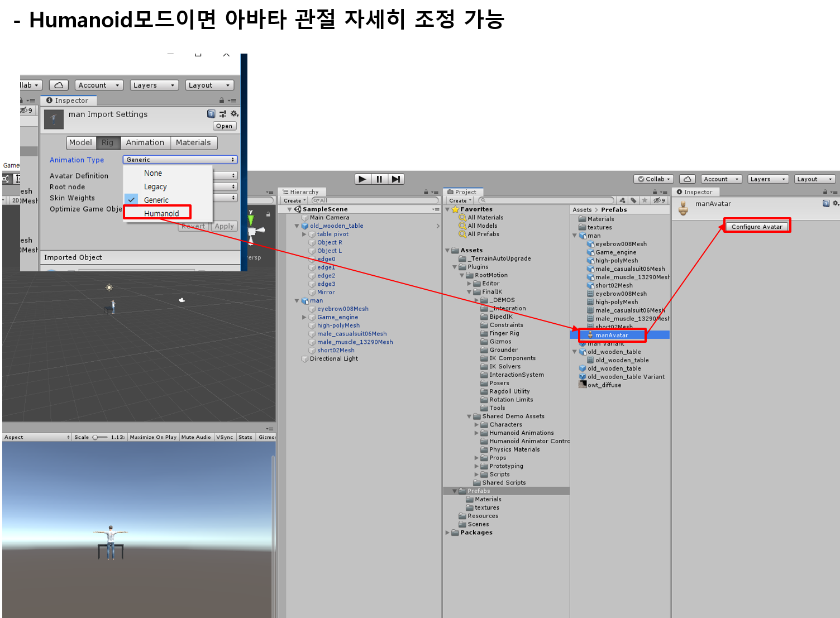
Task: Lock the Project panel
Action: 655,192
